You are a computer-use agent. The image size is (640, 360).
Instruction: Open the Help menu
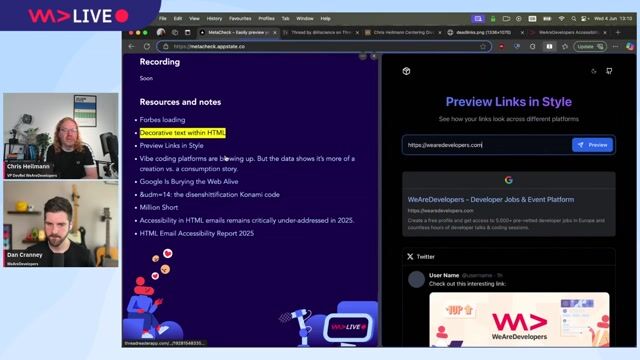point(325,19)
